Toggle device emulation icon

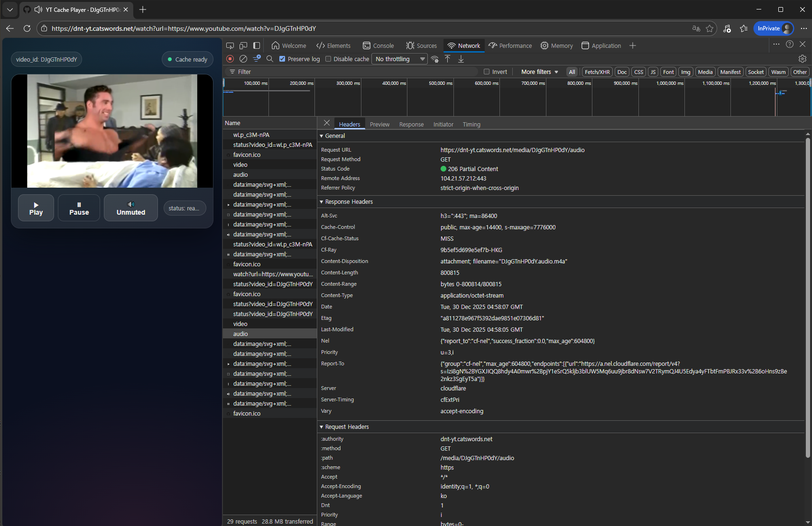pyautogui.click(x=243, y=45)
